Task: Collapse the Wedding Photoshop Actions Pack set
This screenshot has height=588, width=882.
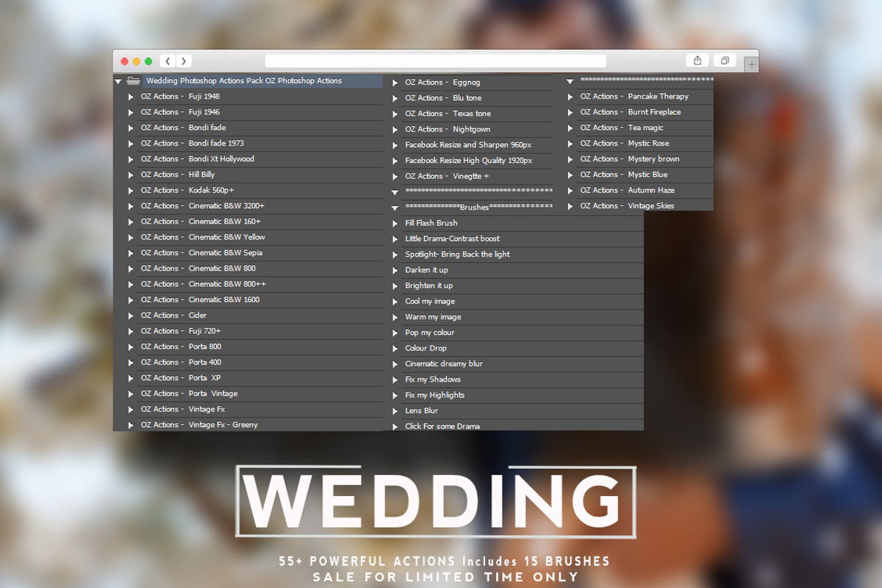Action: coord(118,82)
